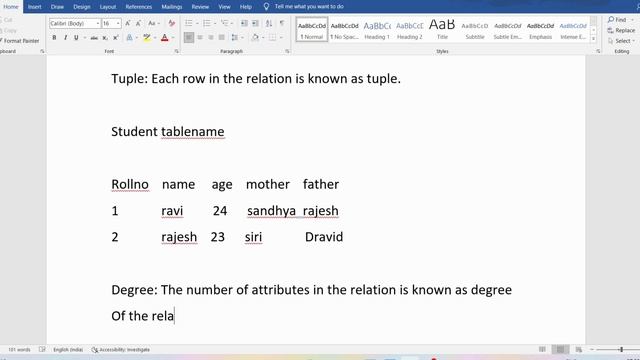Image resolution: width=640 pixels, height=360 pixels.
Task: Toggle Underline formatting
Action: click(76, 38)
